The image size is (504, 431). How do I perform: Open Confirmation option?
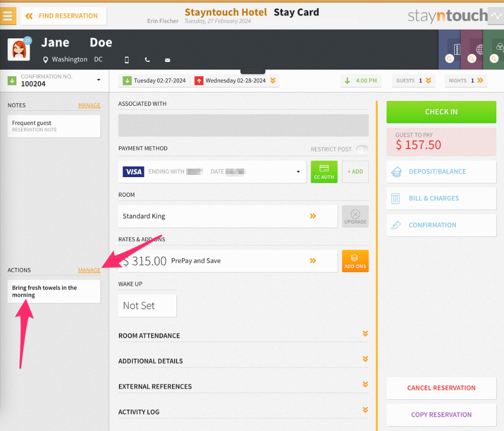(442, 225)
